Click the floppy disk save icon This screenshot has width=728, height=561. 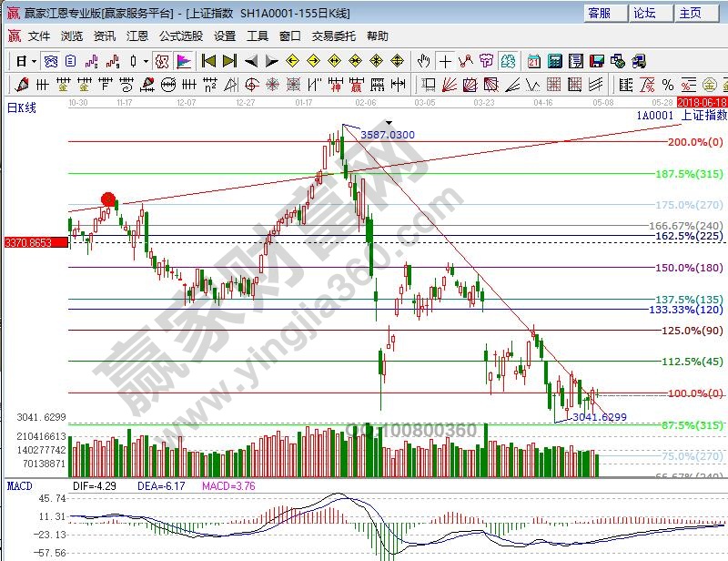point(597,62)
